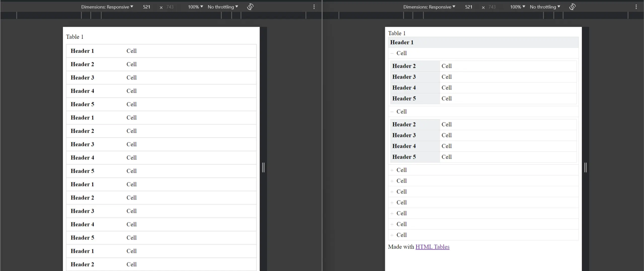The height and width of the screenshot is (271, 644).
Task: Expand the last Cell row plus icon
Action: click(x=392, y=235)
